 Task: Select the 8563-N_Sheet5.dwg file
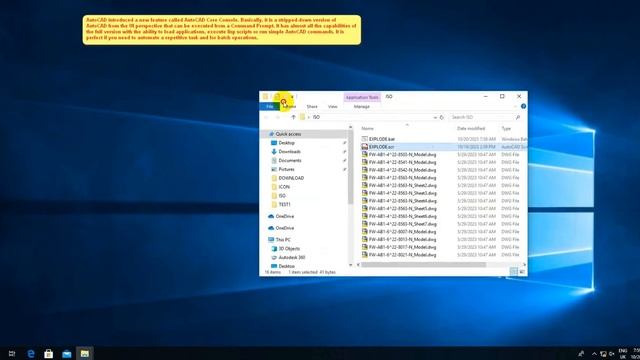[403, 209]
